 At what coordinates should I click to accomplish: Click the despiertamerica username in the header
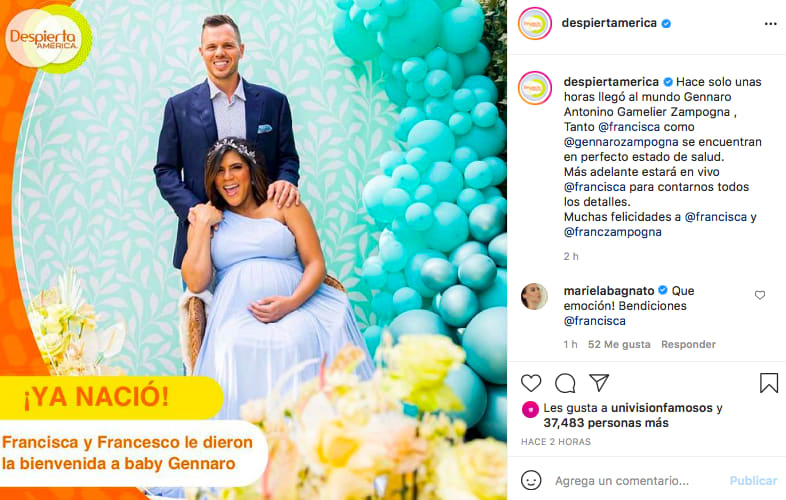609,23
